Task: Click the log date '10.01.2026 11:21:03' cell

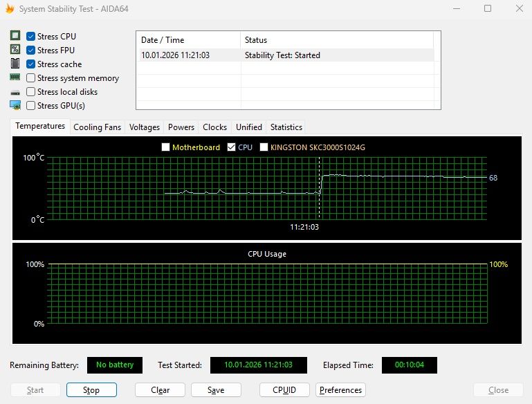Action: (175, 55)
